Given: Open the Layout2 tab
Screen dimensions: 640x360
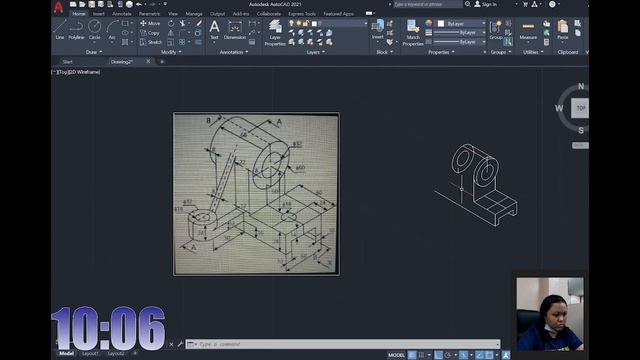Looking at the screenshot, I should pos(116,353).
